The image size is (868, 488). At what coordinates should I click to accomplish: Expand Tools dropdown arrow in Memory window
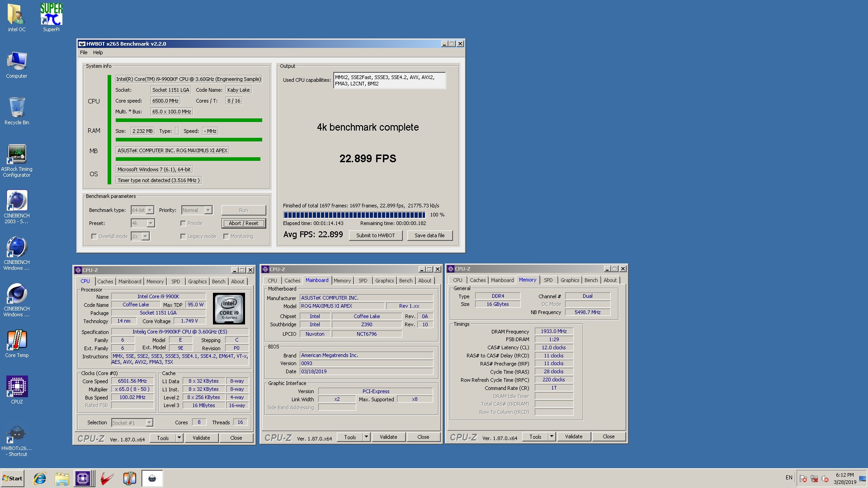click(x=552, y=436)
